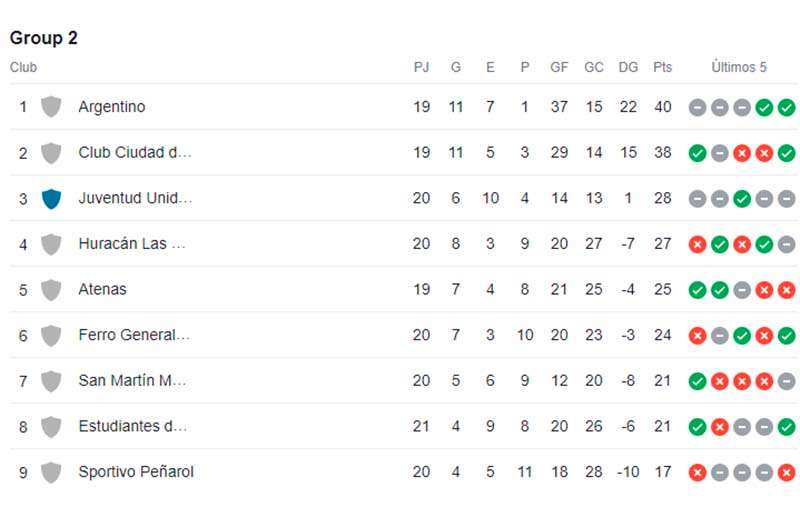The width and height of the screenshot is (800, 530).
Task: Click Argentino's grey shield crest
Action: point(51,107)
